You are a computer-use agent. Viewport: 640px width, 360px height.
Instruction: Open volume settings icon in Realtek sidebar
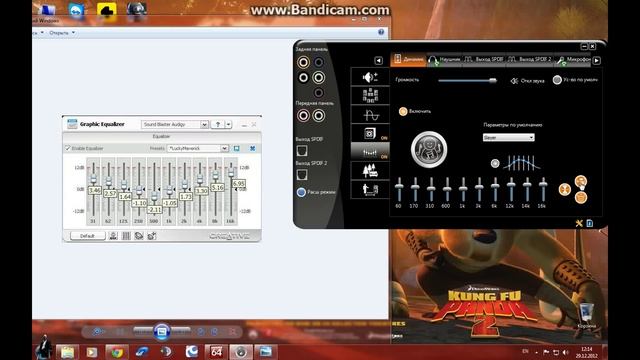coord(370,77)
